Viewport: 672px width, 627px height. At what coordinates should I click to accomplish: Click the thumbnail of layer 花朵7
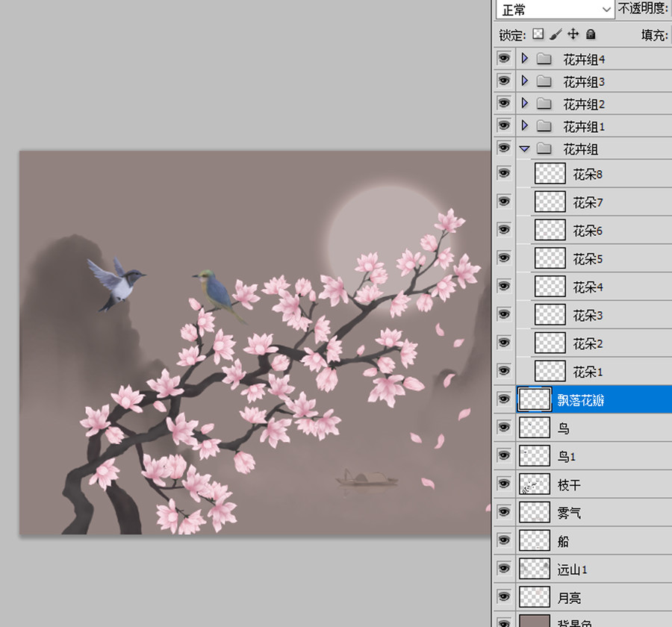550,202
